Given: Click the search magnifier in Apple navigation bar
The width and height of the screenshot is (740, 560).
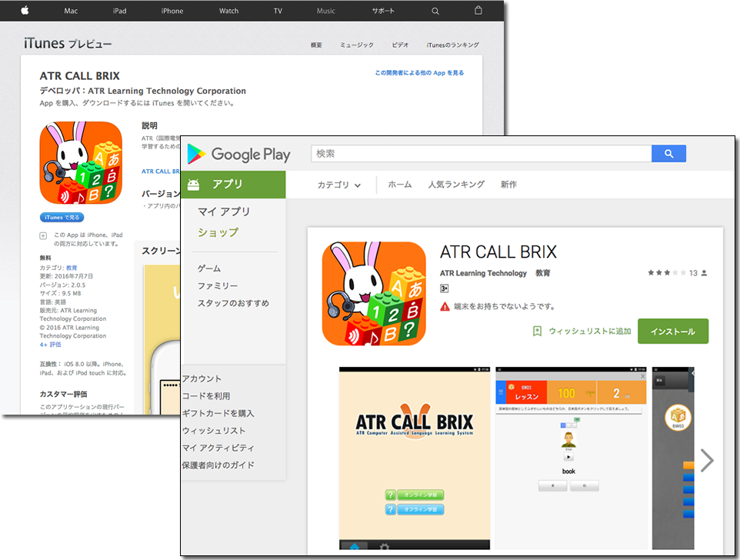Looking at the screenshot, I should 435,11.
